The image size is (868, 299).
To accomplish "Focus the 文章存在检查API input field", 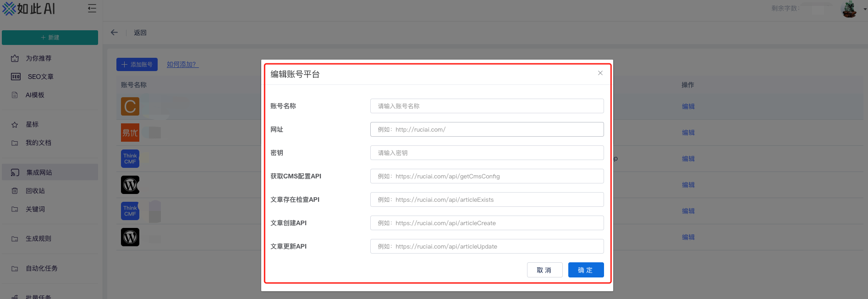I will 487,199.
